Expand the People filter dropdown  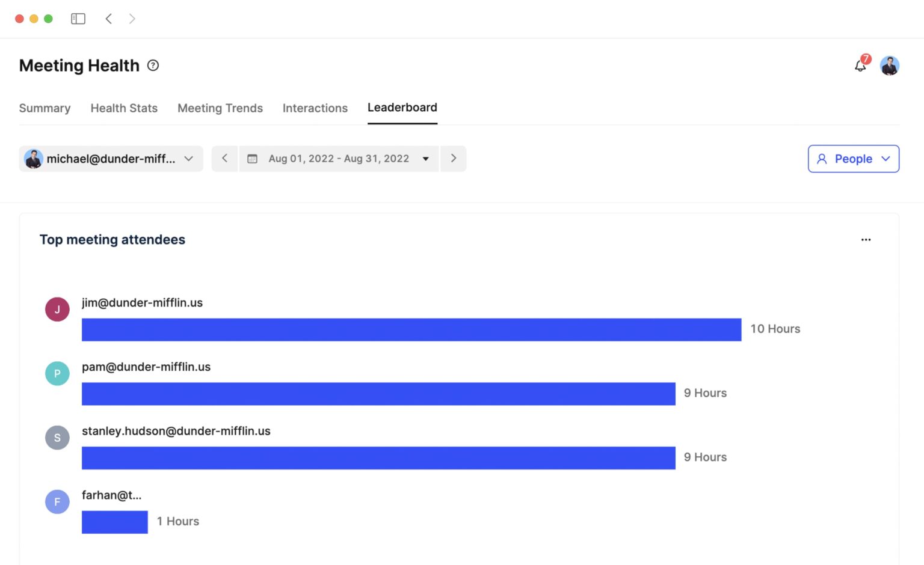click(x=885, y=159)
